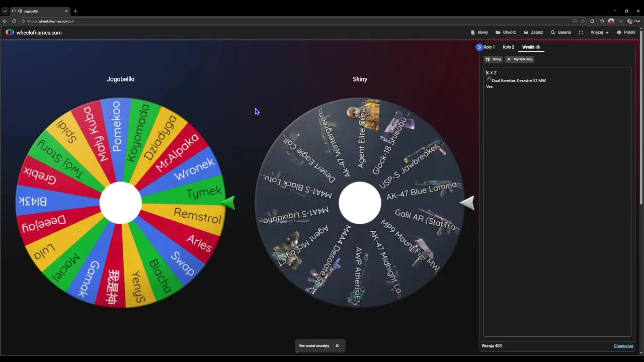Click the X-Y-Z entry in results
The height and width of the screenshot is (362, 644).
click(x=491, y=73)
